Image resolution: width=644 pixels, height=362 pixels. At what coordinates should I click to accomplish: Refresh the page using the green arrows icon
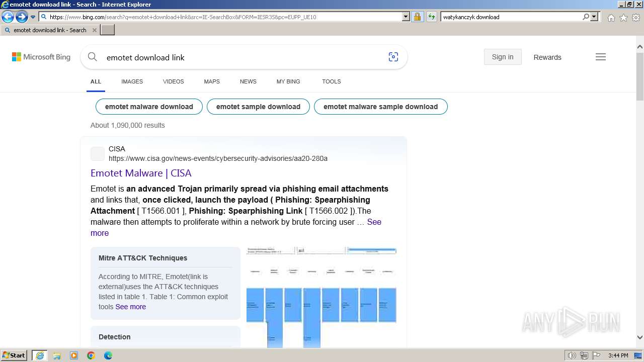click(x=432, y=17)
